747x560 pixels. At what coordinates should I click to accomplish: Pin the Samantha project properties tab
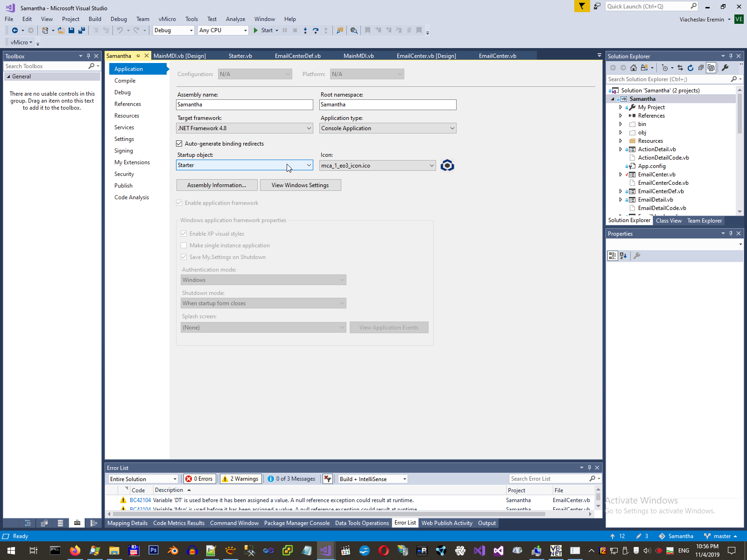pyautogui.click(x=138, y=56)
